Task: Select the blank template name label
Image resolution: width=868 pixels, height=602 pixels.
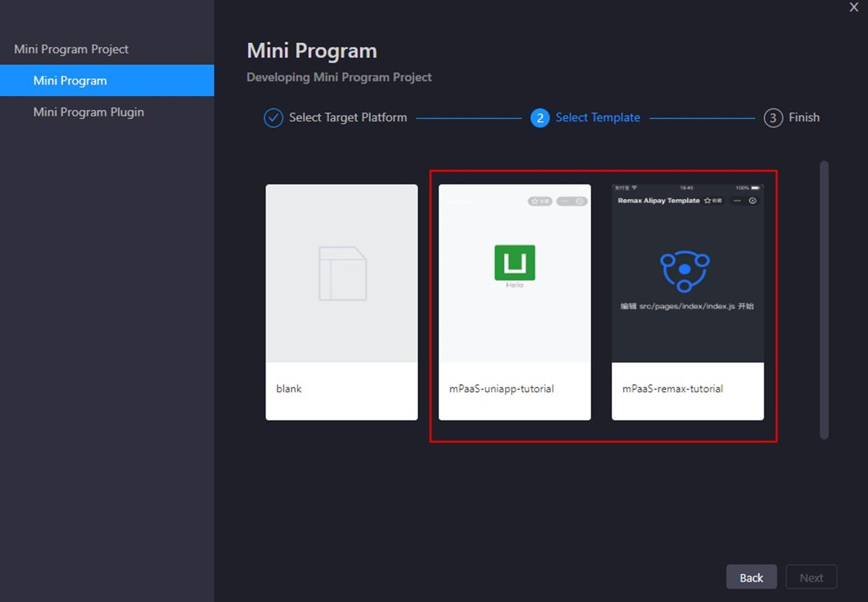Action: 289,388
